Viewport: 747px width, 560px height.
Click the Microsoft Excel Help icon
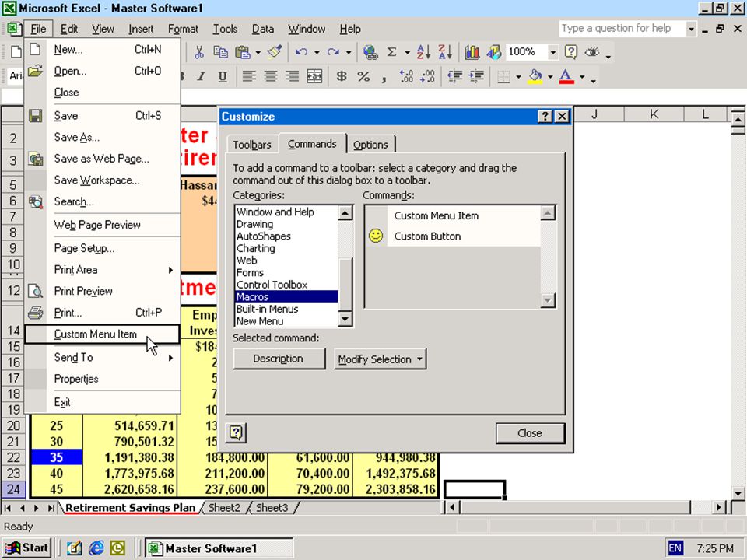pos(570,52)
